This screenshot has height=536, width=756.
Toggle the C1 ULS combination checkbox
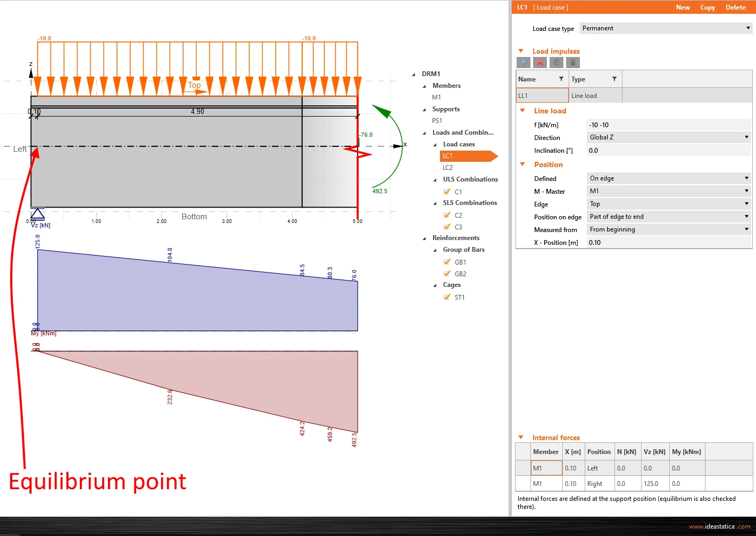coord(447,192)
